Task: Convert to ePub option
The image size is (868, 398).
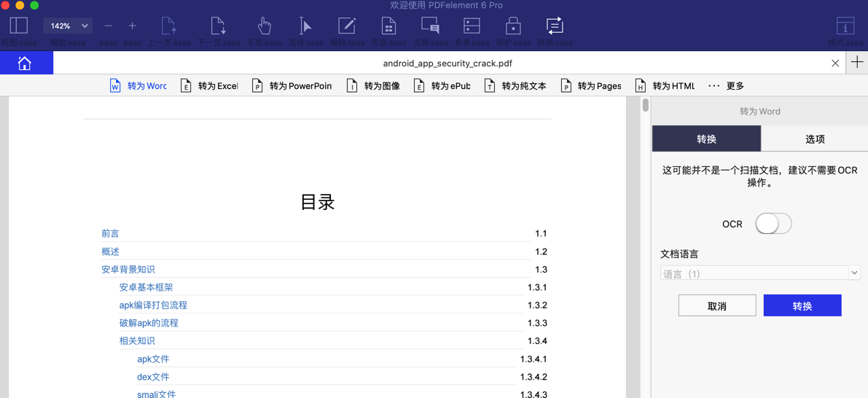Action: point(442,86)
